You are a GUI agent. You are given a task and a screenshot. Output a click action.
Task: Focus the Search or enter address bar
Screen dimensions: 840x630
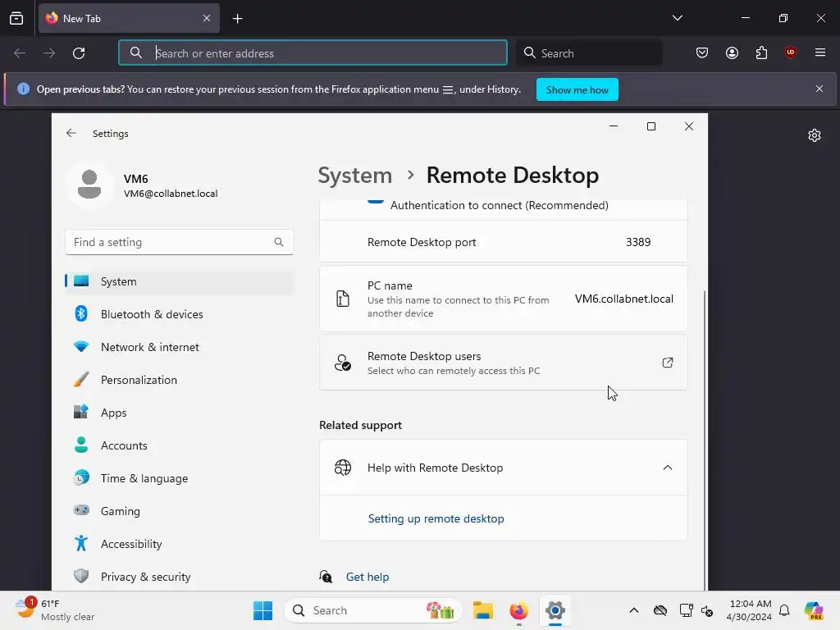pos(313,52)
